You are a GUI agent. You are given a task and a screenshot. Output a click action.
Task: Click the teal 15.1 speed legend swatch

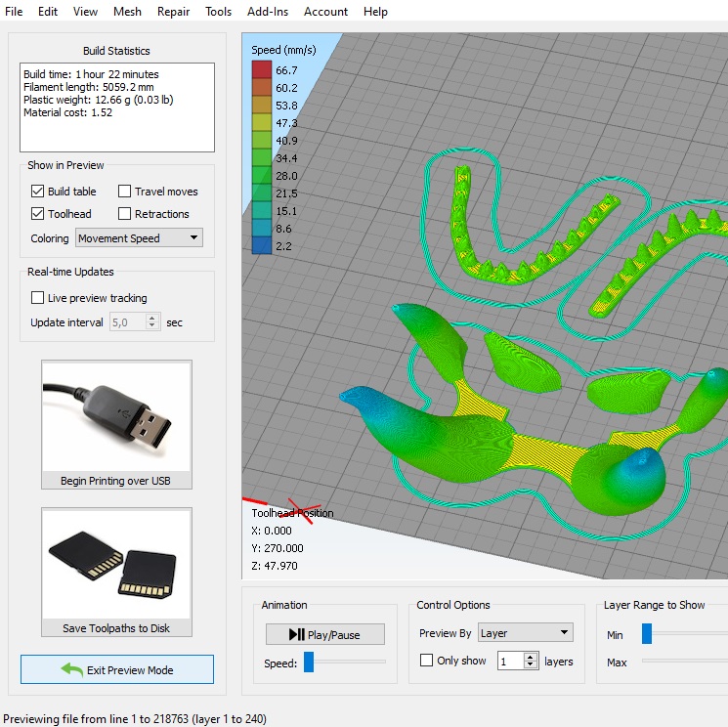[262, 211]
